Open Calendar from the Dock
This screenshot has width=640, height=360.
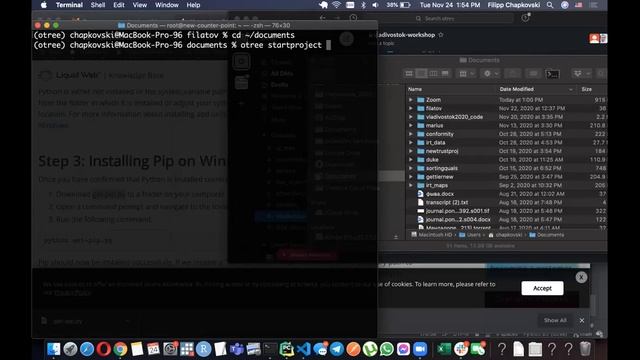pyautogui.click(x=153, y=349)
